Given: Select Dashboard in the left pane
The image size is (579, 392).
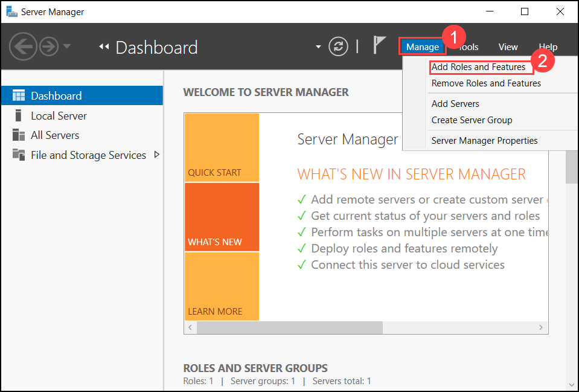Looking at the screenshot, I should point(82,95).
